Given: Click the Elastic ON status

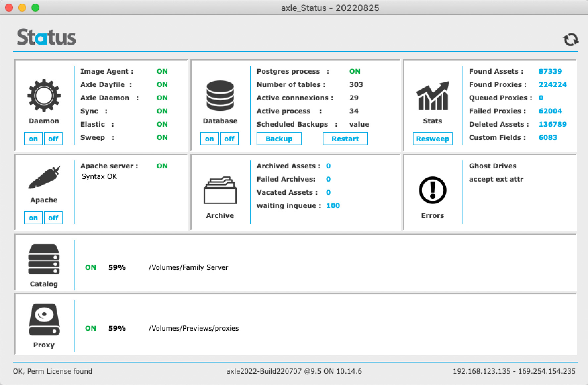Looking at the screenshot, I should [162, 124].
